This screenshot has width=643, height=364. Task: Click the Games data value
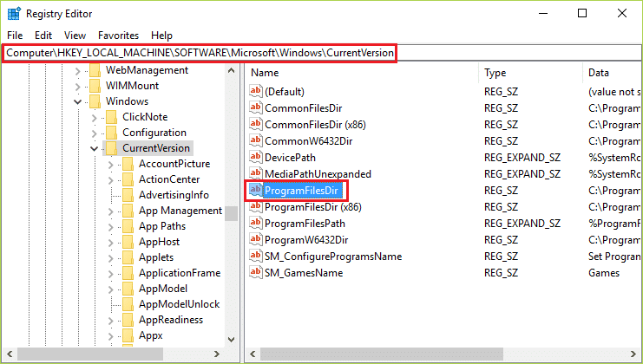(x=604, y=273)
